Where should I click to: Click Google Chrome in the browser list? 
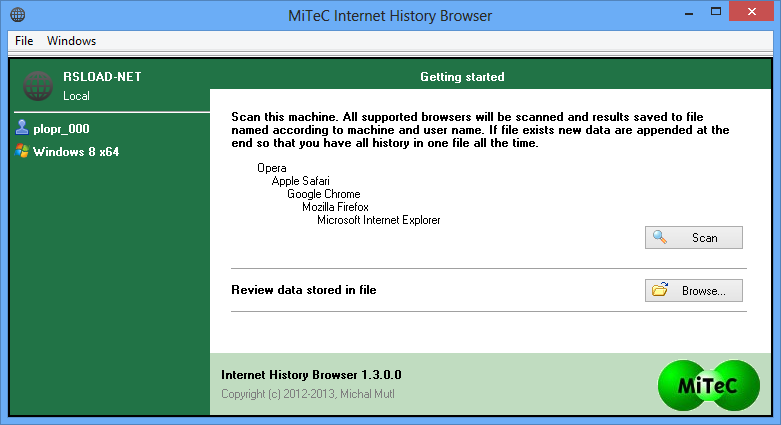click(323, 194)
